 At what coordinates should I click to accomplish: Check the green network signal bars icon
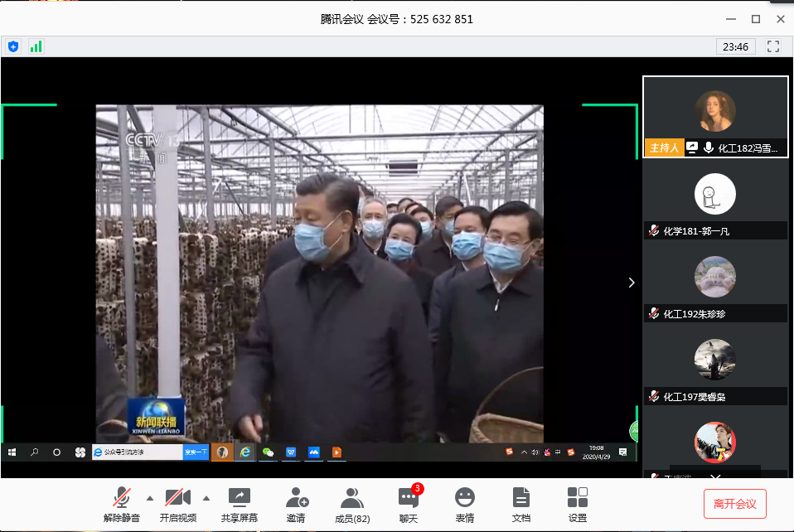click(x=36, y=47)
